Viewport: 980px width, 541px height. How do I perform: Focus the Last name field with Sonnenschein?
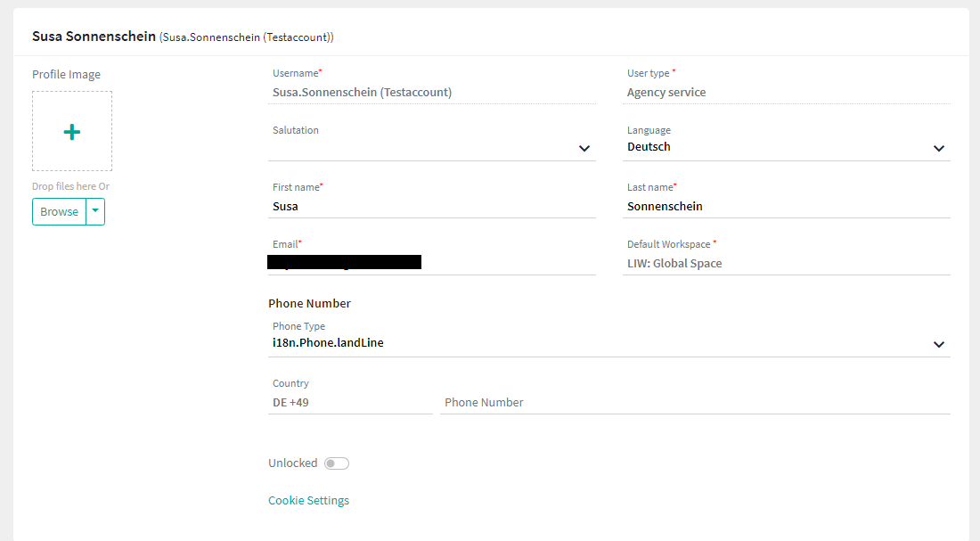pos(786,207)
